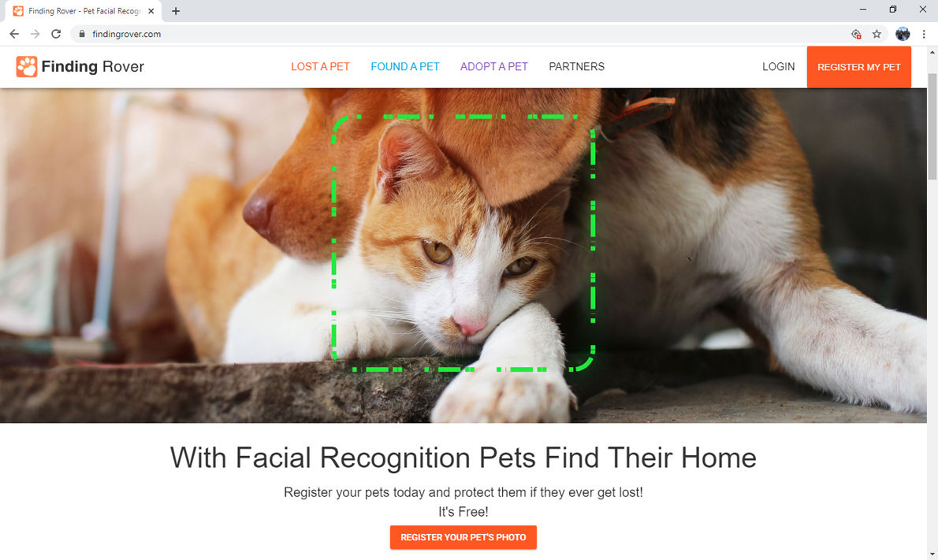This screenshot has width=938, height=560.
Task: Close the Finding Rover tab
Action: tap(151, 11)
